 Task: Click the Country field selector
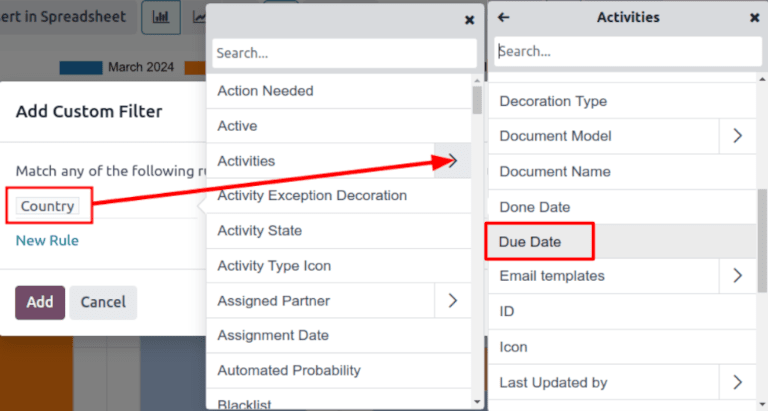coord(48,206)
